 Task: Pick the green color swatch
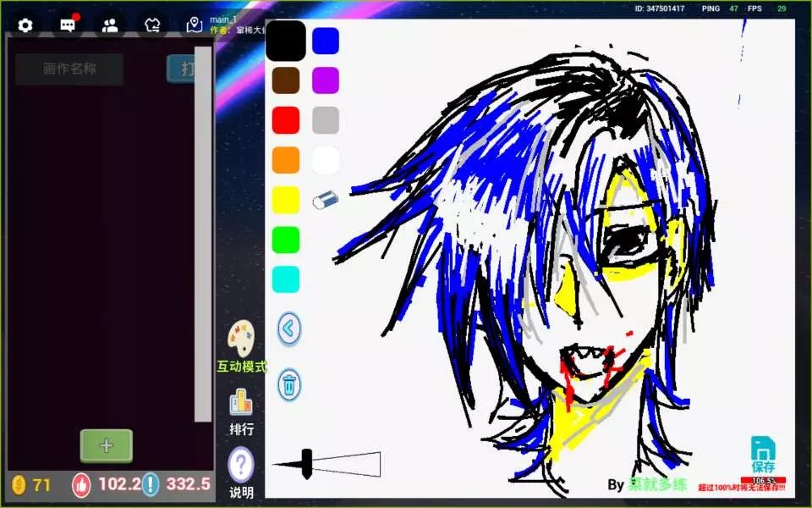tap(286, 240)
